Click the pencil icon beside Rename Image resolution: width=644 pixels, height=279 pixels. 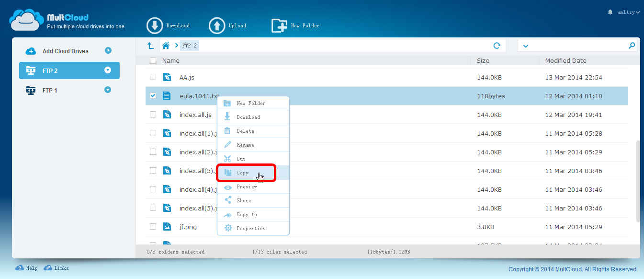pyautogui.click(x=228, y=145)
